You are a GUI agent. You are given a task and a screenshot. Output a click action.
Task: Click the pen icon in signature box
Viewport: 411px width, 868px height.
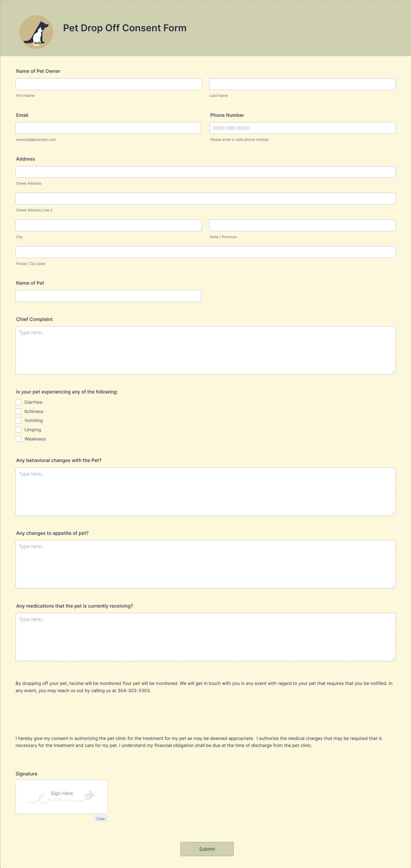pos(89,795)
